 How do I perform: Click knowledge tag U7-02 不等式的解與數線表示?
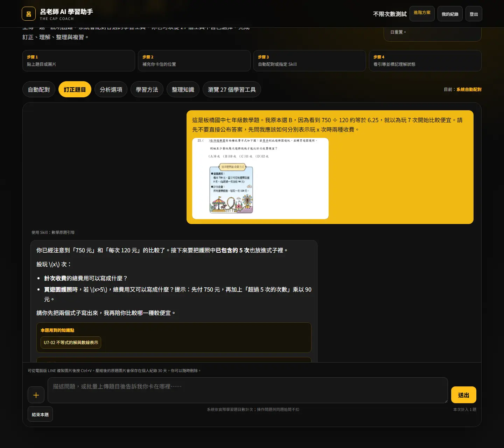[71, 342]
